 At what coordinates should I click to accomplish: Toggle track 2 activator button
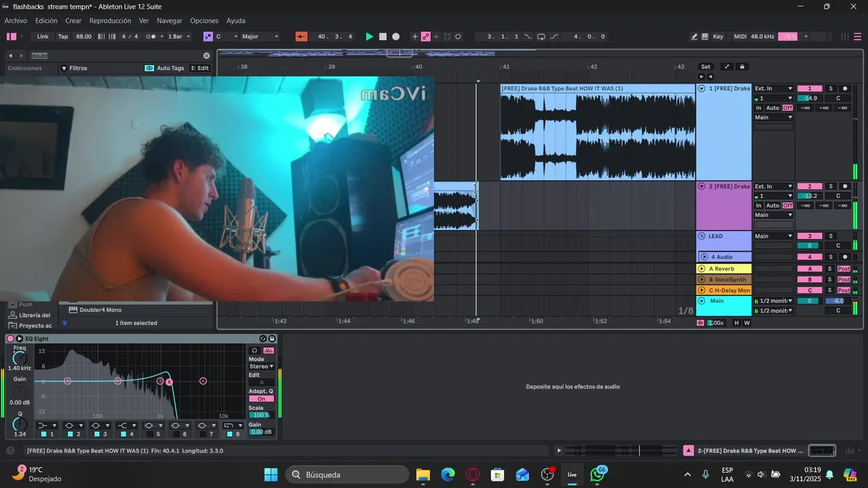(809, 186)
